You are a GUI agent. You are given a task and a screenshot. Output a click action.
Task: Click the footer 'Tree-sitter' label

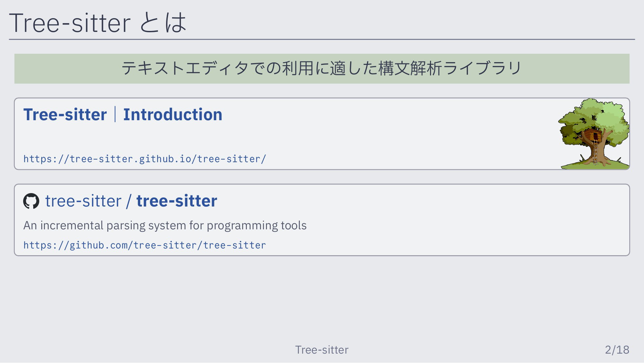(322, 350)
